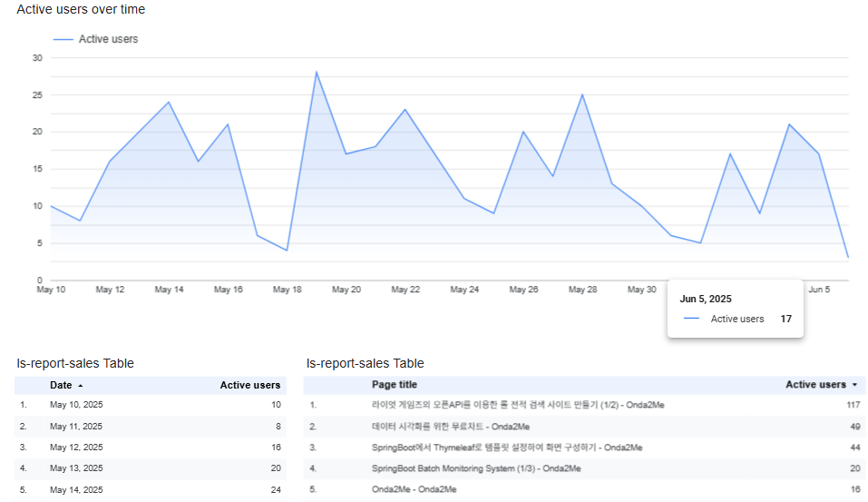This screenshot has width=868, height=502.
Task: Click the Active users descending sort arrow
Action: click(x=854, y=385)
